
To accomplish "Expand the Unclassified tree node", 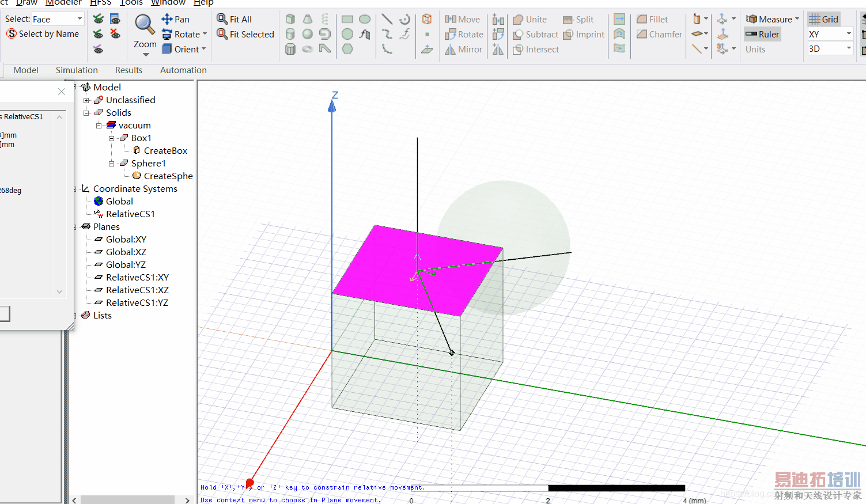I will click(86, 100).
